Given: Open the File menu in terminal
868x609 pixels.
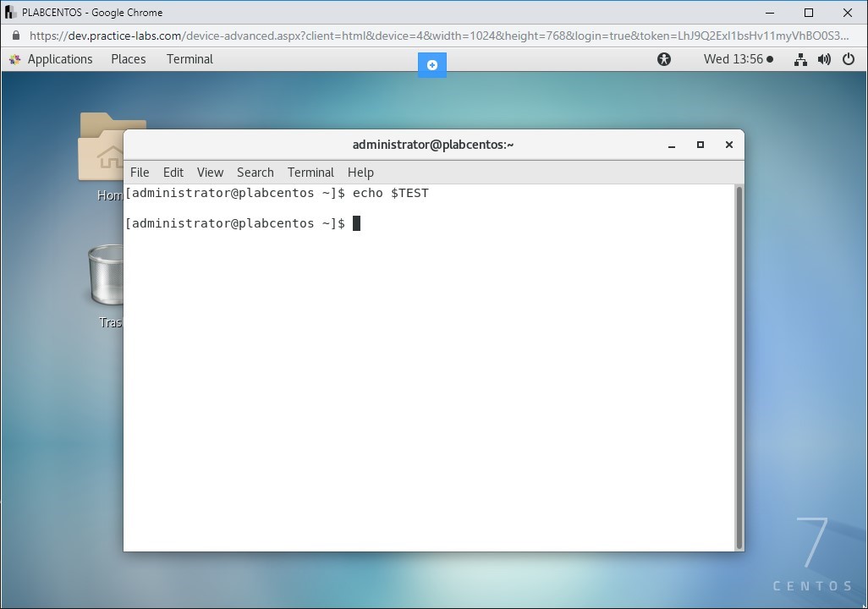Looking at the screenshot, I should point(140,173).
